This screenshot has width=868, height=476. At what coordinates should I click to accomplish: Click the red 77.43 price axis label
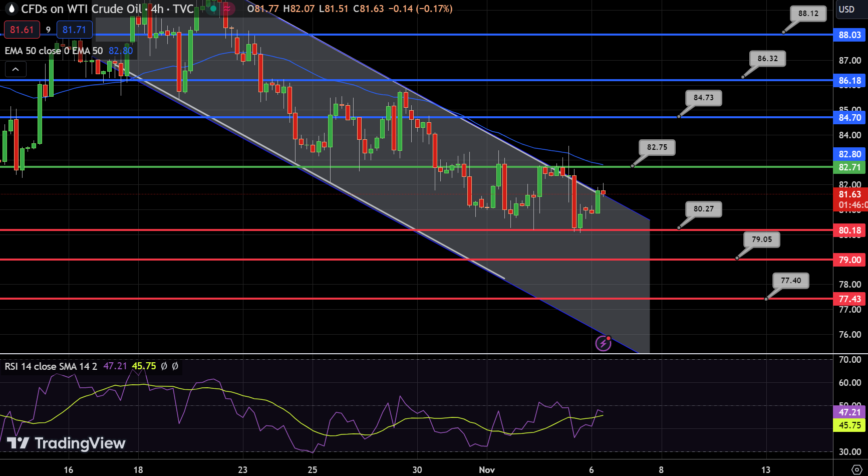click(849, 299)
